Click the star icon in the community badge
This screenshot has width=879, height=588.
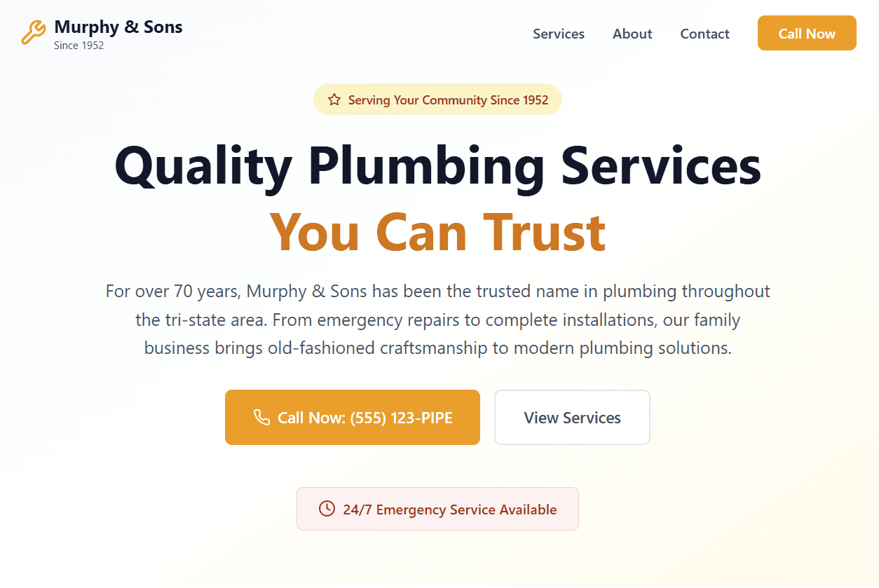334,100
